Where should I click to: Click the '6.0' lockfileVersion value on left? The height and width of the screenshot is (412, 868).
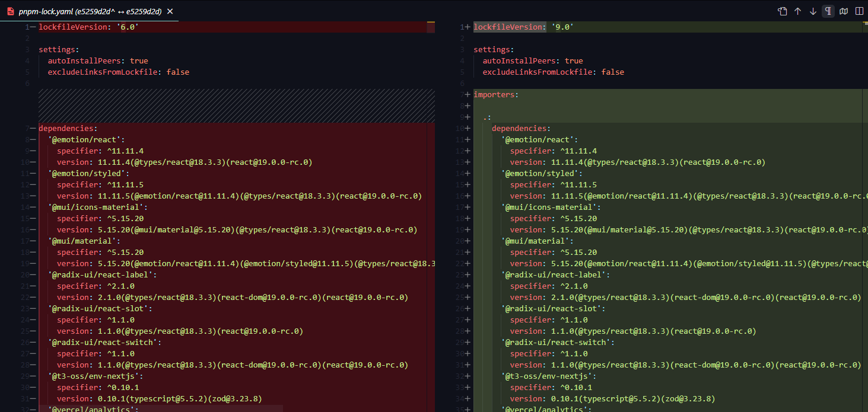tap(129, 27)
